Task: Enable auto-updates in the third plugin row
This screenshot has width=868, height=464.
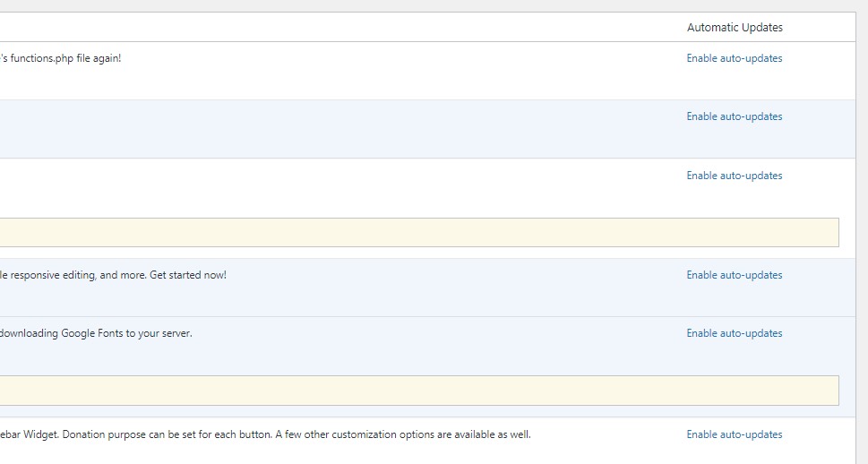Action: [x=734, y=176]
